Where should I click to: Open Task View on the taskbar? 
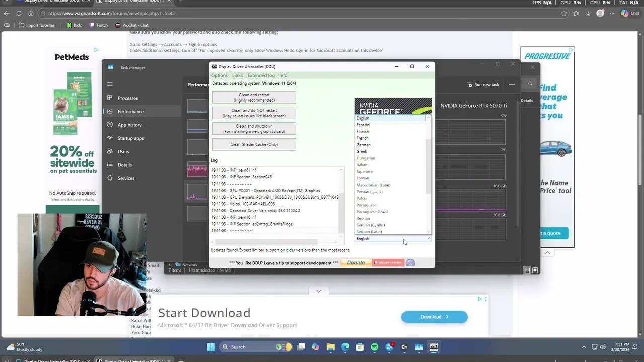coord(301,347)
